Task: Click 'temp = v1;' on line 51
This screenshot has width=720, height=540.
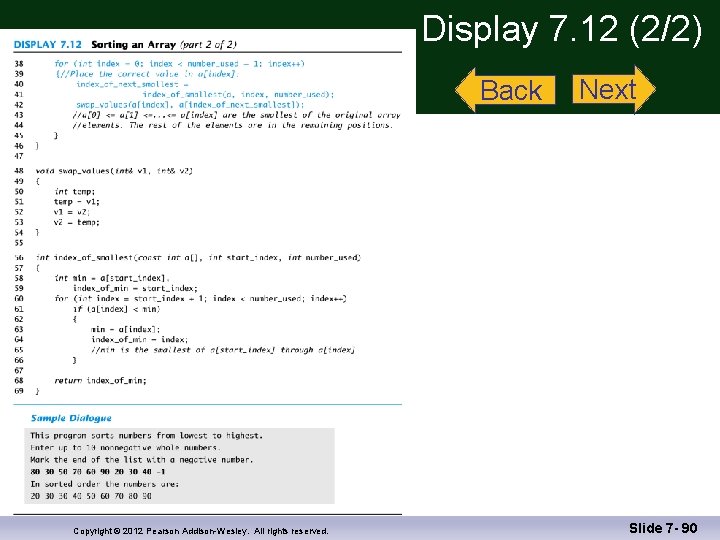Action: [x=77, y=202]
